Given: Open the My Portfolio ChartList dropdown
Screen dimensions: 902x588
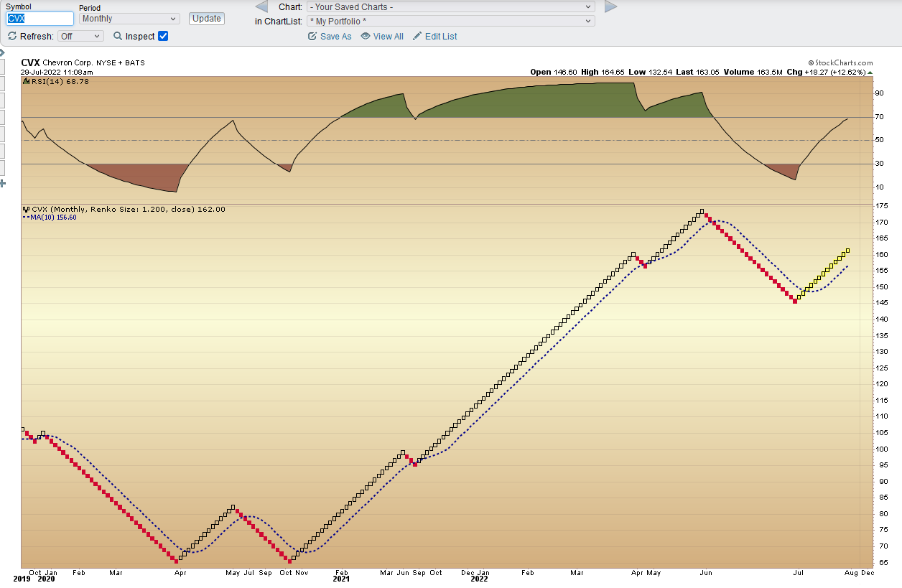Looking at the screenshot, I should coord(451,21).
